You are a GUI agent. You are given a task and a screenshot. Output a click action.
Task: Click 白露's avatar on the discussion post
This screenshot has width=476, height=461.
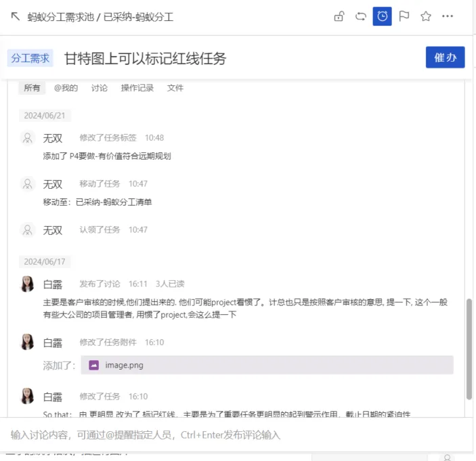click(x=27, y=284)
